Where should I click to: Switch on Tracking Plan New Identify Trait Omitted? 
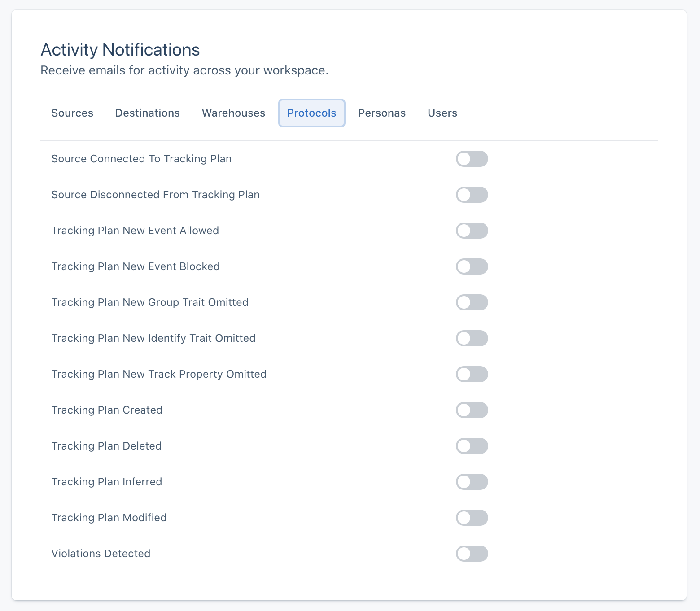point(472,338)
